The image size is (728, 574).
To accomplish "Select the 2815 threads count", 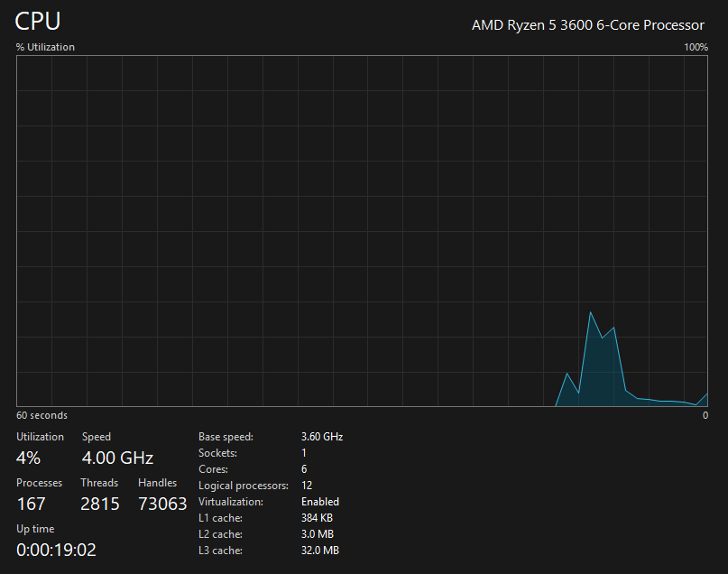I will [100, 504].
